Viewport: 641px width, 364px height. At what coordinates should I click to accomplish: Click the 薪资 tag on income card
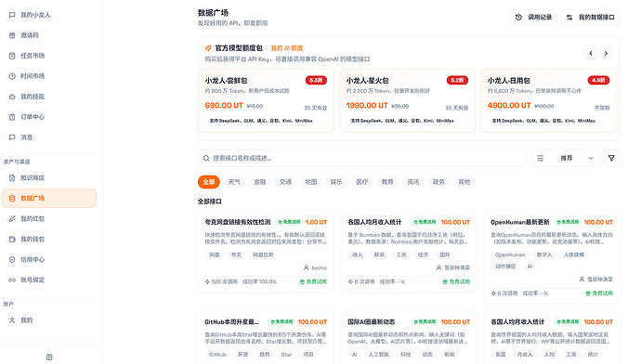coord(379,254)
